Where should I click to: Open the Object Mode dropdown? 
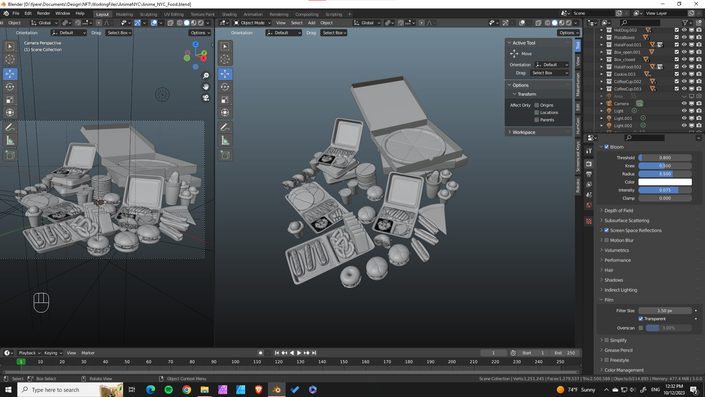pyautogui.click(x=252, y=22)
